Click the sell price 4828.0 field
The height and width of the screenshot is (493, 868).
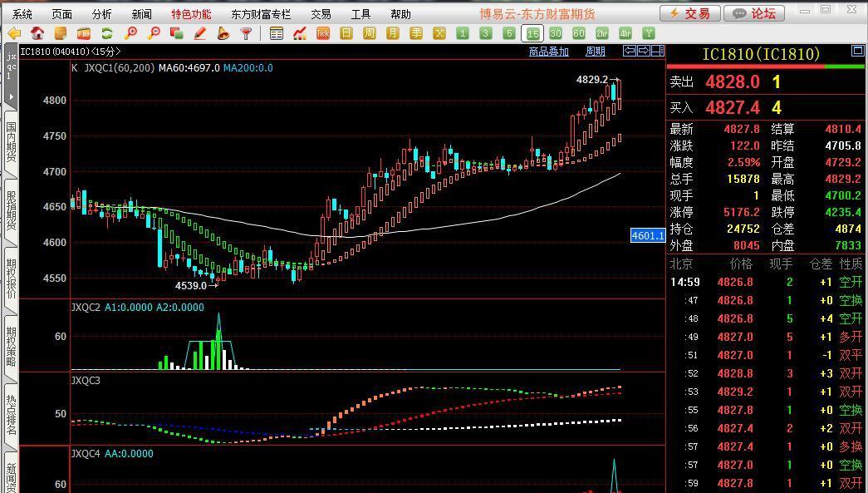(x=732, y=82)
